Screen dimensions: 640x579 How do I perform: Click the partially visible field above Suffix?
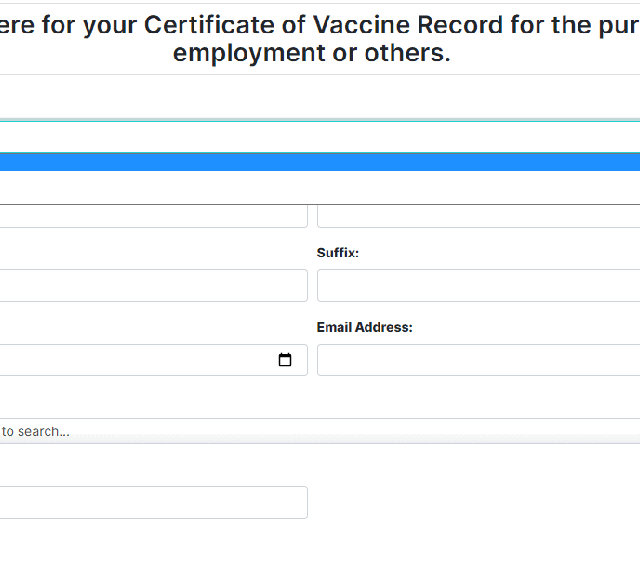(x=478, y=214)
